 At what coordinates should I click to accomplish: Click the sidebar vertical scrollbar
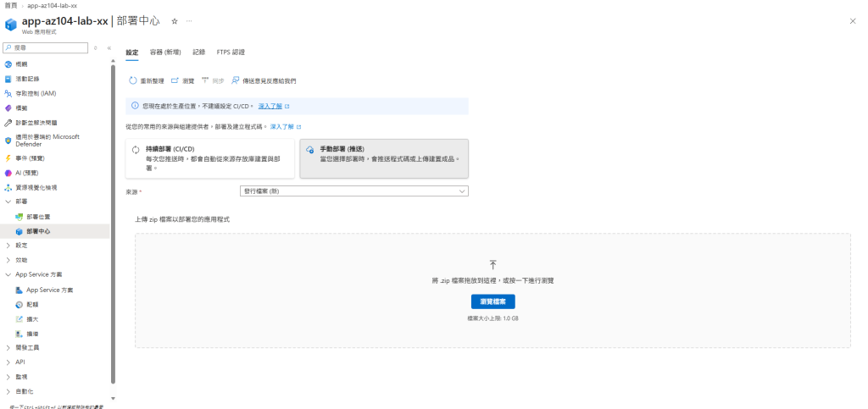[114, 224]
